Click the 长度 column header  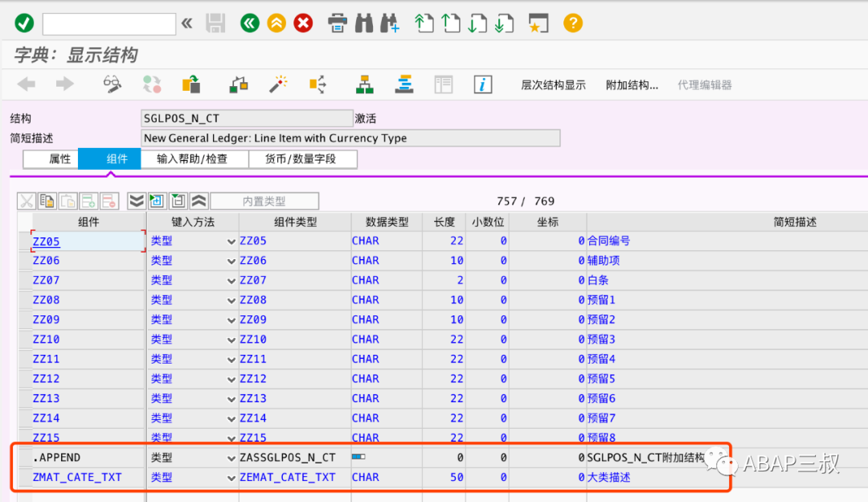point(444,222)
